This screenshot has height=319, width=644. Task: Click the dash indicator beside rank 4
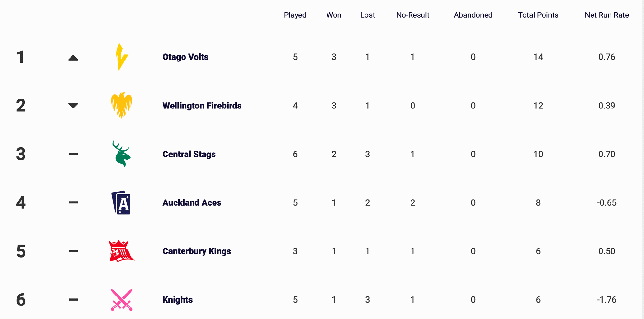(73, 202)
